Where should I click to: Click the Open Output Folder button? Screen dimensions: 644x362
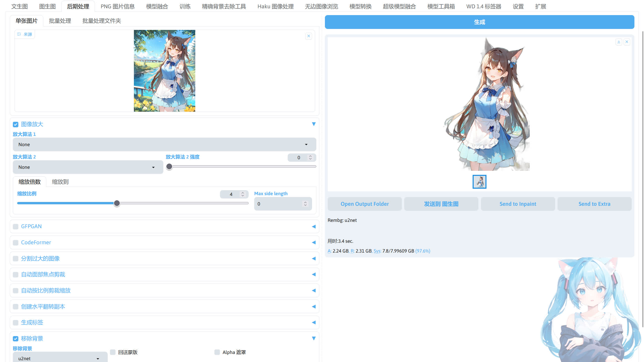tap(364, 204)
